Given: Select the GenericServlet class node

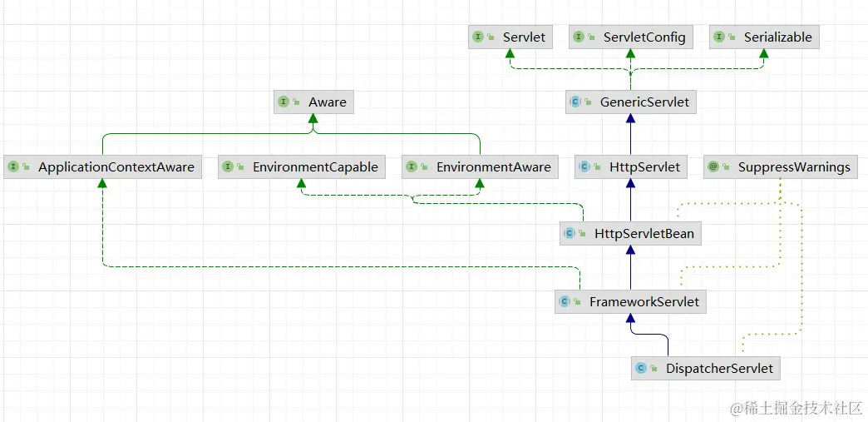Looking at the screenshot, I should tap(630, 102).
